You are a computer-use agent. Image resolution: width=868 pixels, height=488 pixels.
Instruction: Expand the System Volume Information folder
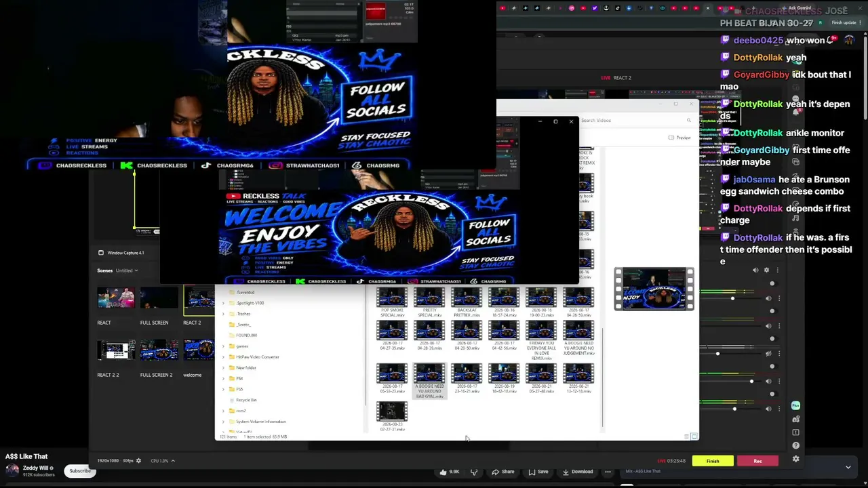(x=223, y=422)
